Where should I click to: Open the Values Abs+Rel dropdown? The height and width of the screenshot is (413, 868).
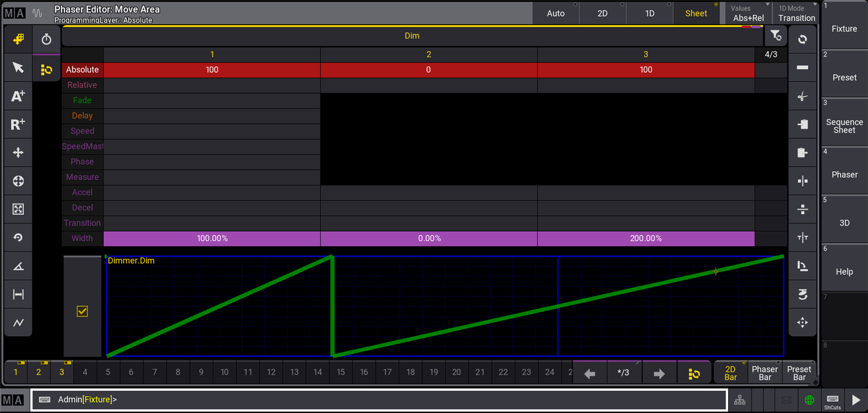tap(748, 14)
